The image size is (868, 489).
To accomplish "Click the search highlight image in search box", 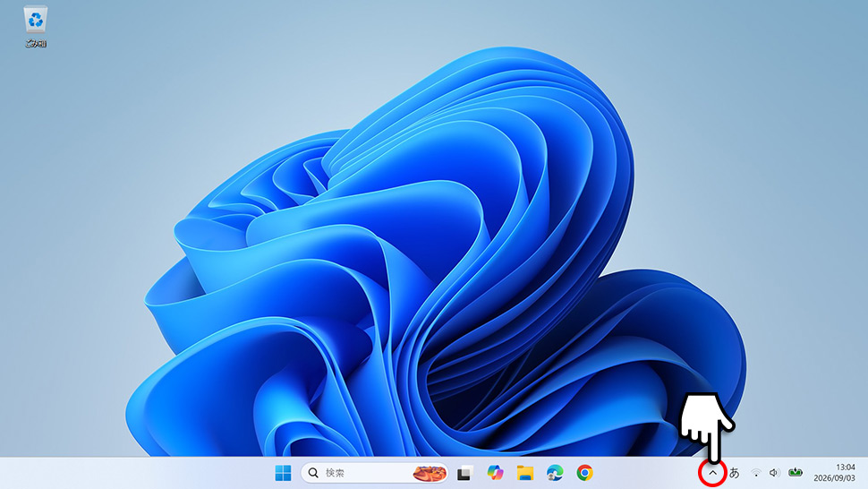I will pyautogui.click(x=430, y=473).
